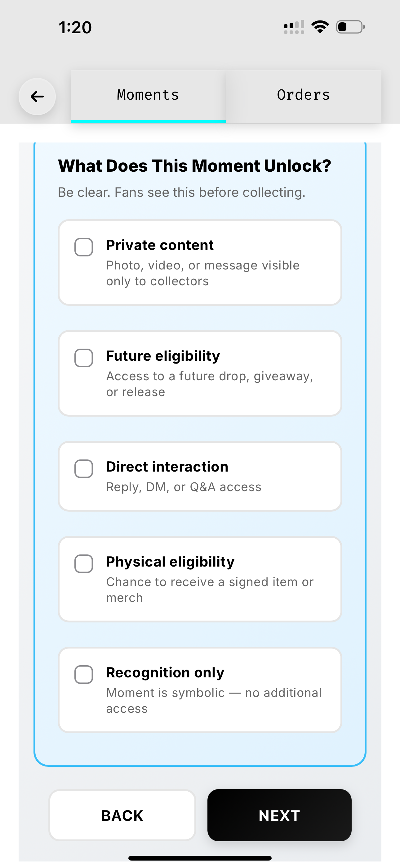This screenshot has width=400, height=868.
Task: Tap the 1:20 clock in status bar
Action: [x=75, y=27]
